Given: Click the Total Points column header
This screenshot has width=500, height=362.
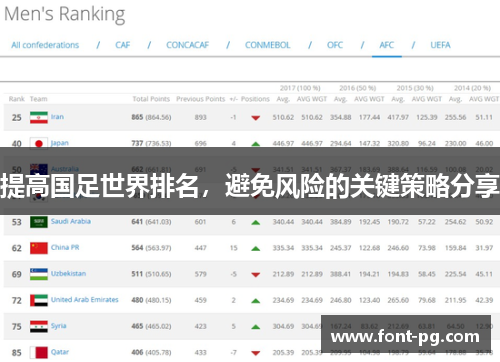Looking at the screenshot, I should (151, 99).
